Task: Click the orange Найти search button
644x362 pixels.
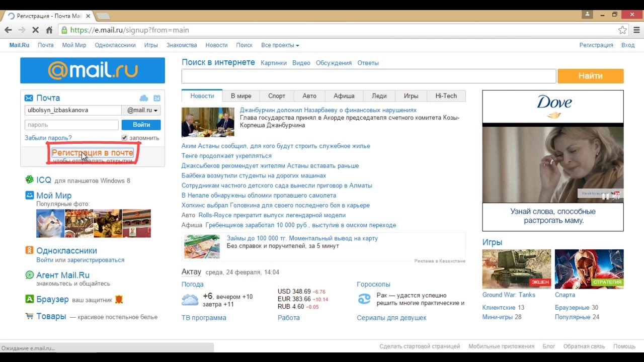Action: pos(591,76)
